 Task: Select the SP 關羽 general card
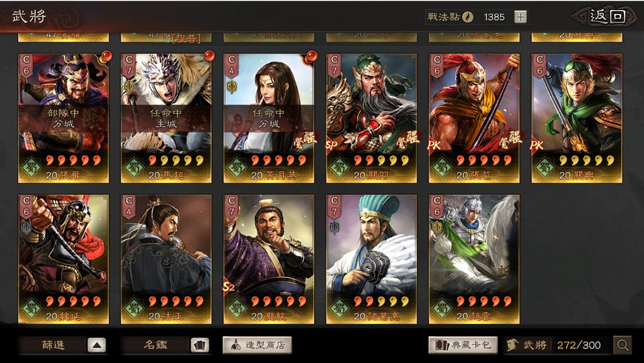(372, 118)
